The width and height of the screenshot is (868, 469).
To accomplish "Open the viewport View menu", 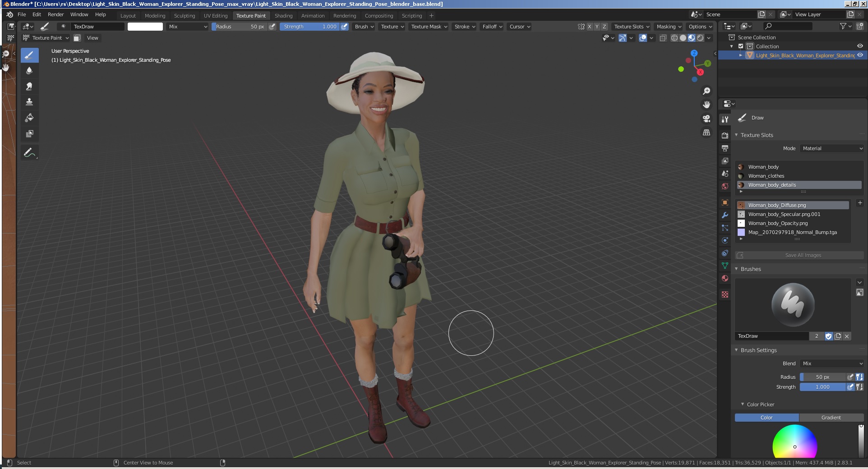I will [92, 38].
